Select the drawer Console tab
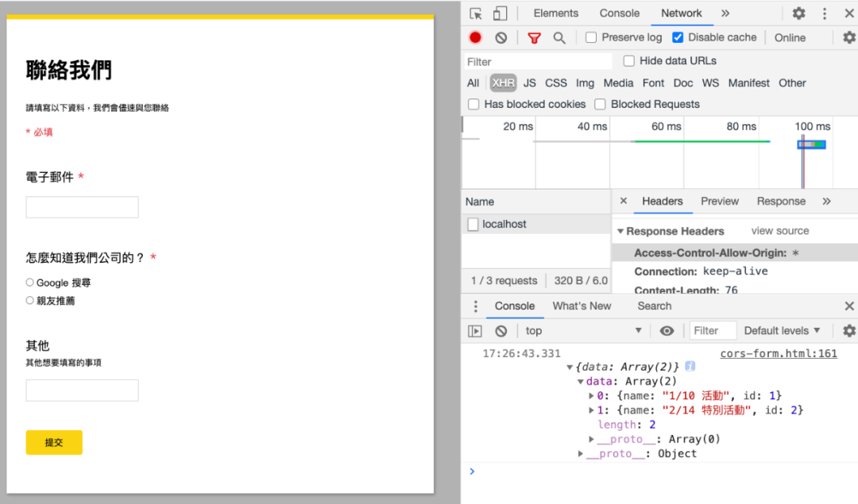 (x=514, y=306)
